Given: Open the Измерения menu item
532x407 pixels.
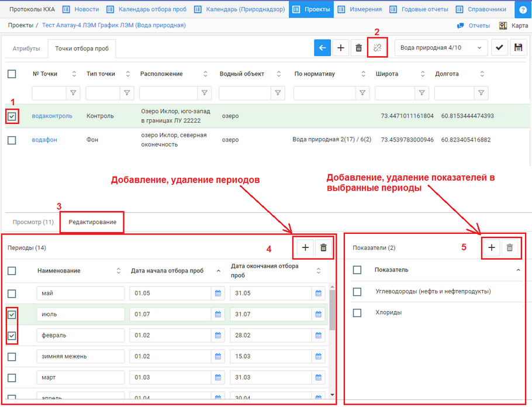Looking at the screenshot, I should [360, 9].
